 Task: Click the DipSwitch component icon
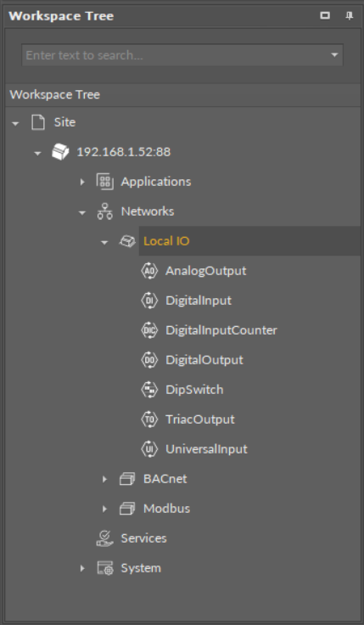point(149,390)
